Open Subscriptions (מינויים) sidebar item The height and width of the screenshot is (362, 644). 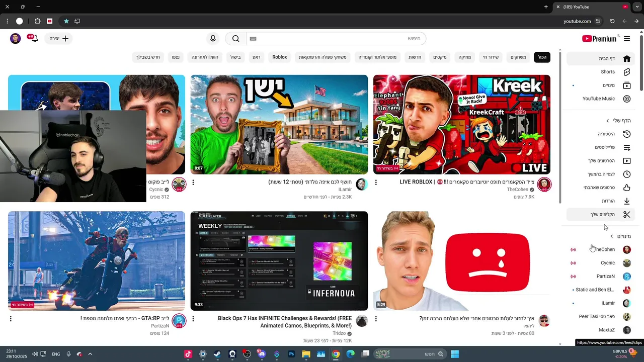pos(600,85)
